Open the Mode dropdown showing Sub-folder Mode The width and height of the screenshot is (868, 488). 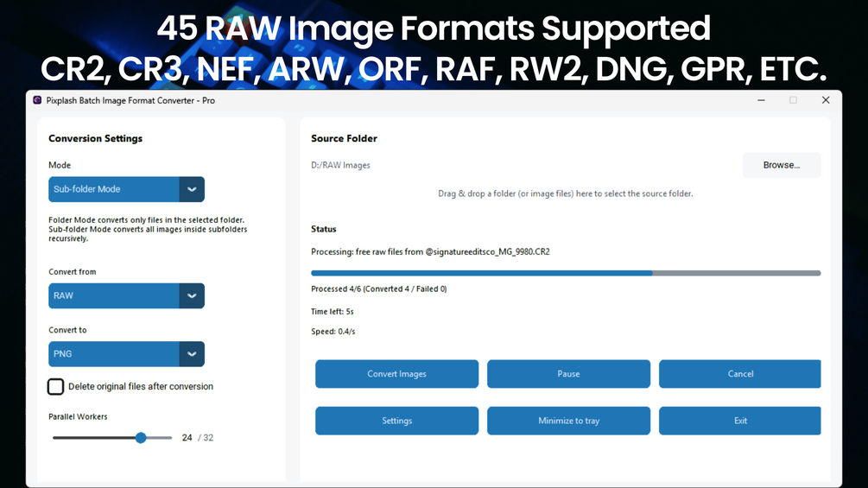click(x=126, y=189)
